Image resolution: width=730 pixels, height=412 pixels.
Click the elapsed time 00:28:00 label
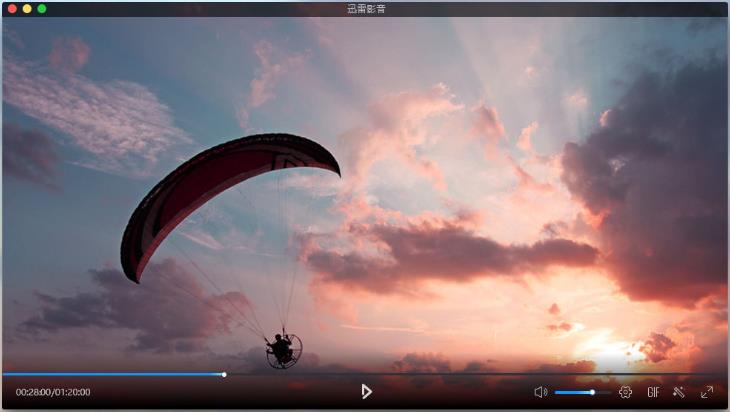coord(33,392)
